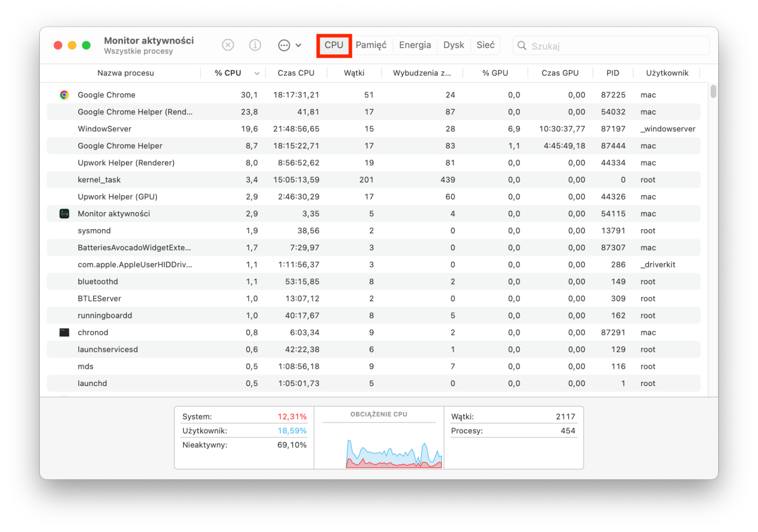Sort by Wybudzenia z... column header
758x532 pixels.
pyautogui.click(x=422, y=73)
